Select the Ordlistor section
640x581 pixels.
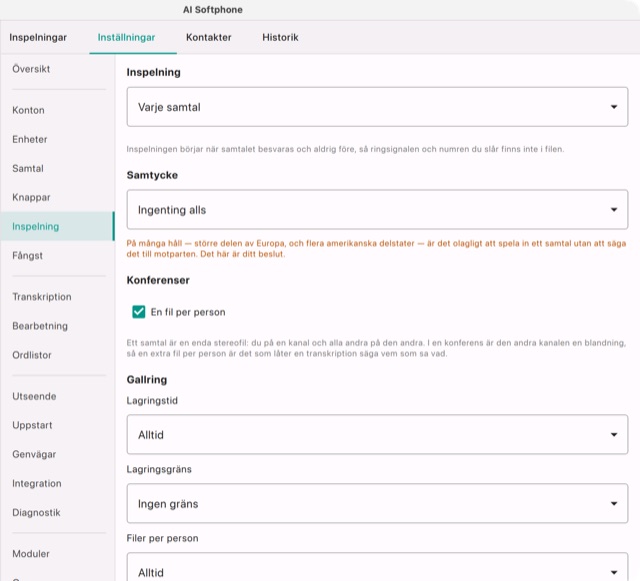pyautogui.click(x=57, y=355)
